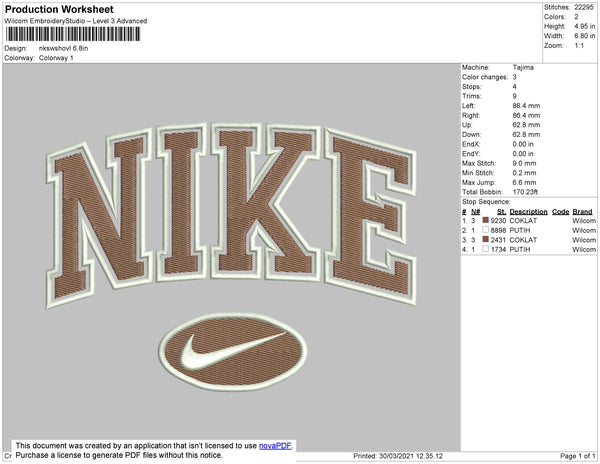Click the barcode under the Wilcom title
The width and height of the screenshot is (600, 464).
click(73, 34)
